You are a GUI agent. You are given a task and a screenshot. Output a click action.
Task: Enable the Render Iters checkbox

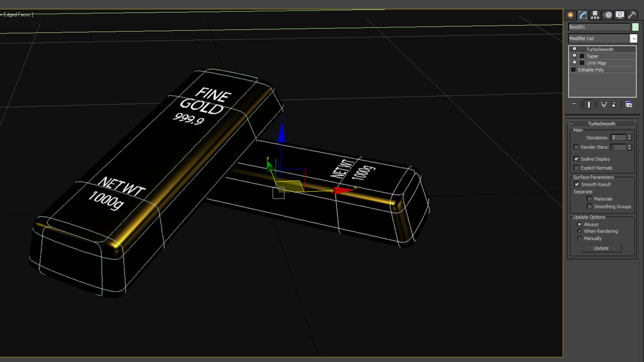point(576,147)
